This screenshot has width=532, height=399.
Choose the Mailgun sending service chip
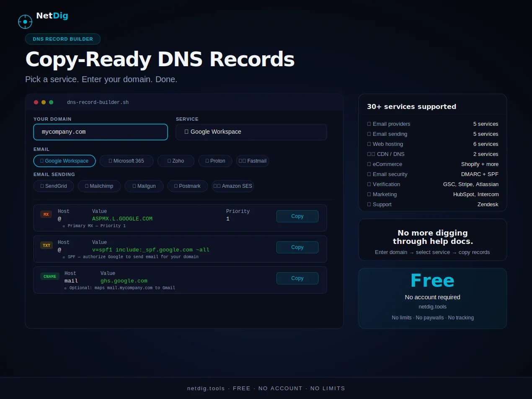(x=144, y=186)
